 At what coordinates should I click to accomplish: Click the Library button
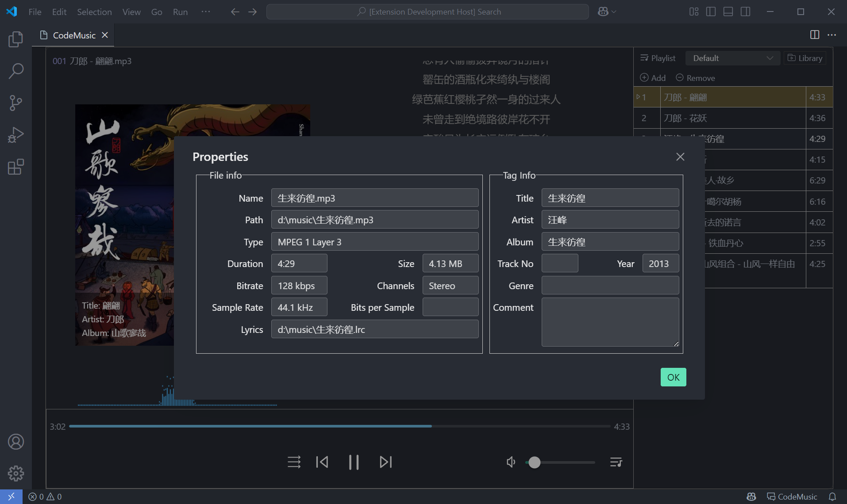[x=805, y=58]
